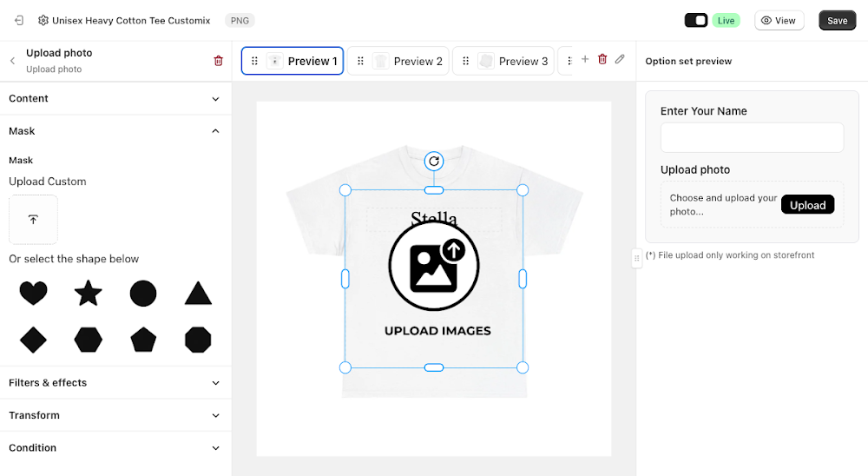Screen dimensions: 868x476
Task: Click the black Upload button
Action: 807,205
